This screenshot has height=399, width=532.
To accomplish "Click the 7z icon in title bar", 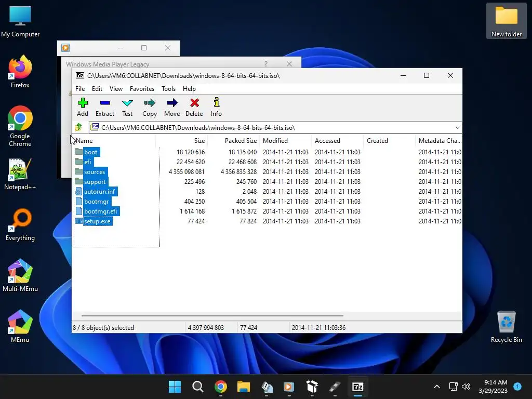I will tap(79, 75).
